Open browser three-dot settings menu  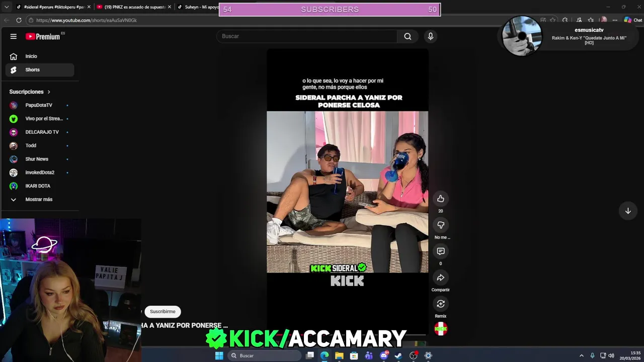coord(615,20)
